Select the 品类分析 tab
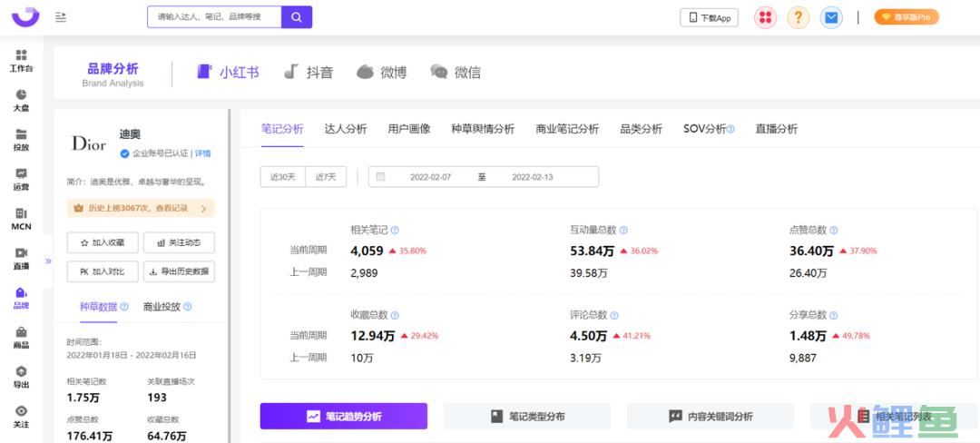This screenshot has width=980, height=443. (642, 129)
